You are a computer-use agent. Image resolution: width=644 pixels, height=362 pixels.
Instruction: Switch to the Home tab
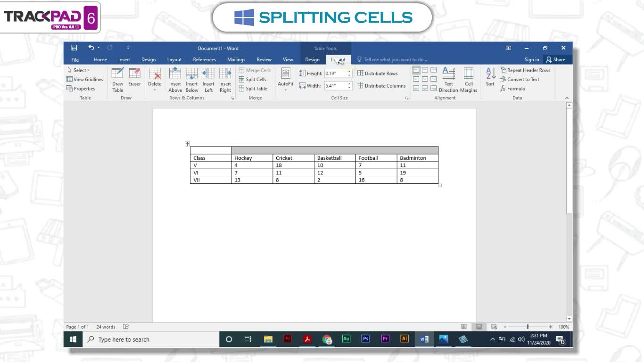point(100,59)
